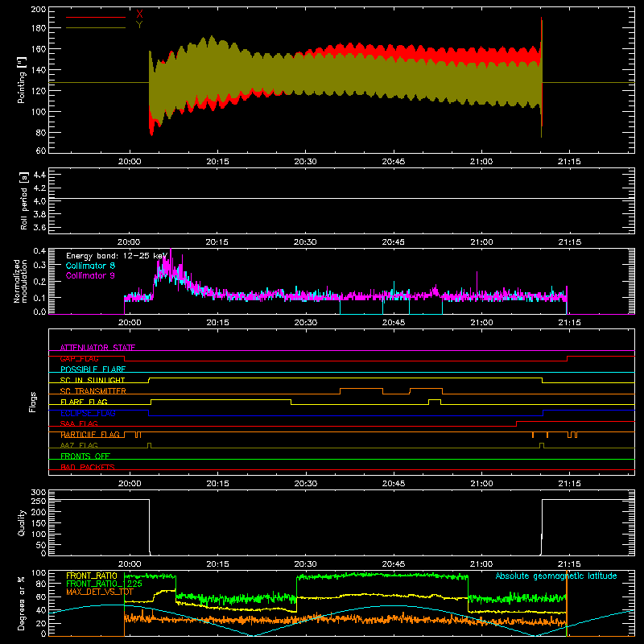The width and height of the screenshot is (644, 644).
Task: Click the FRONTS_OFF label
Action: [85, 456]
